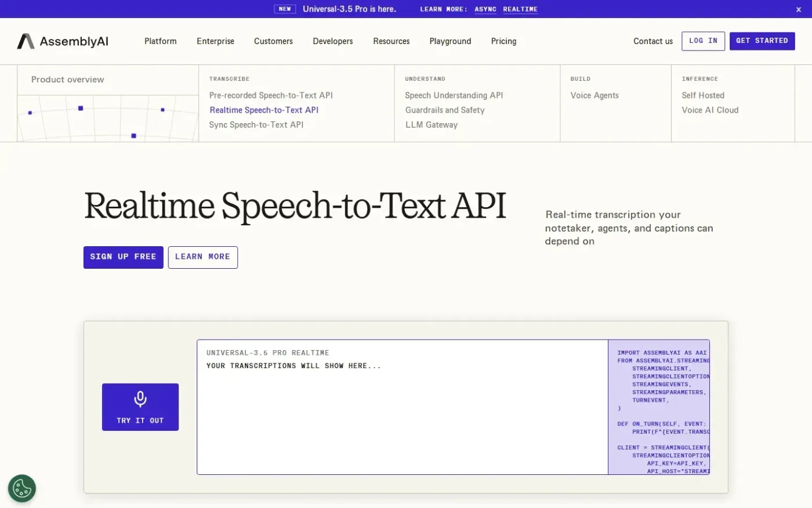Screen dimensions: 812x508
Task: Open the Pricing page
Action: [503, 41]
